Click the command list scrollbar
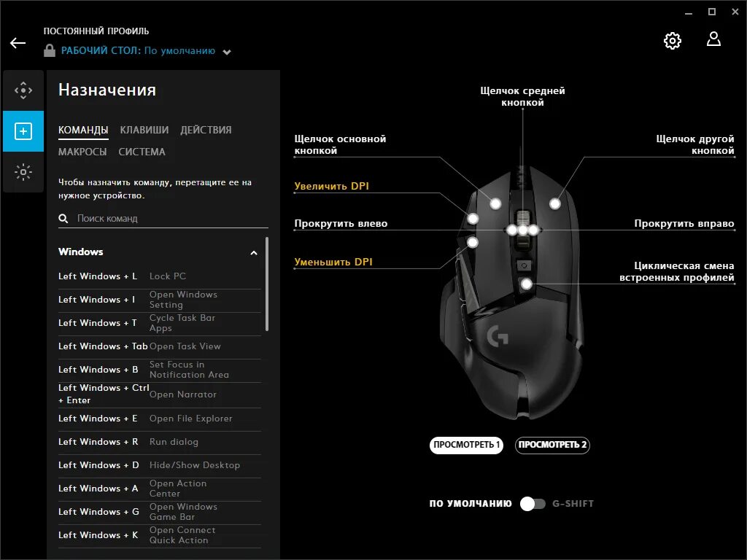The width and height of the screenshot is (747, 560). click(x=267, y=284)
